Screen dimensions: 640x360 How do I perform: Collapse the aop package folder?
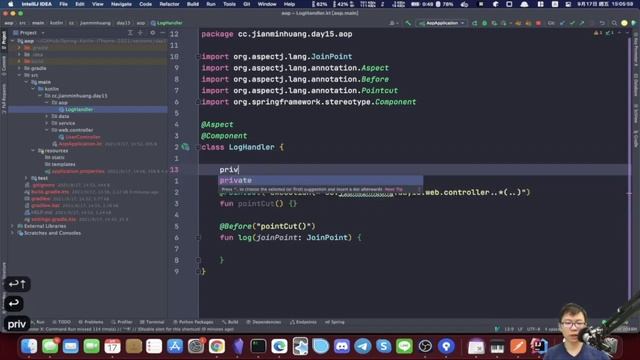[x=47, y=102]
